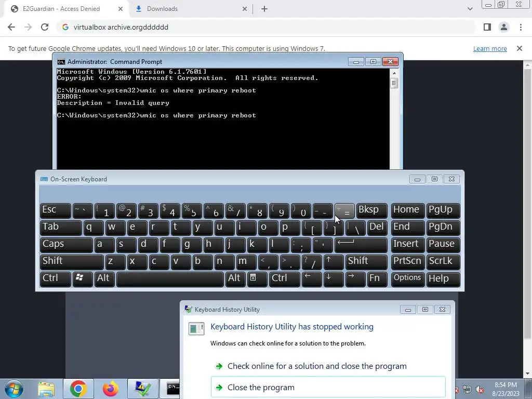Click On-Screen Keyboard title icon
This screenshot has width=532, height=399.
click(x=44, y=179)
